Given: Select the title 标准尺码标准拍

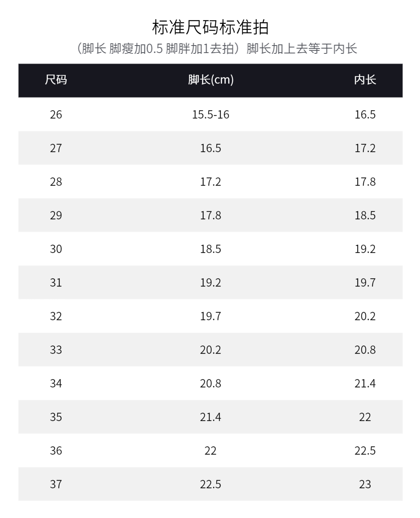Looking at the screenshot, I should click(210, 27).
